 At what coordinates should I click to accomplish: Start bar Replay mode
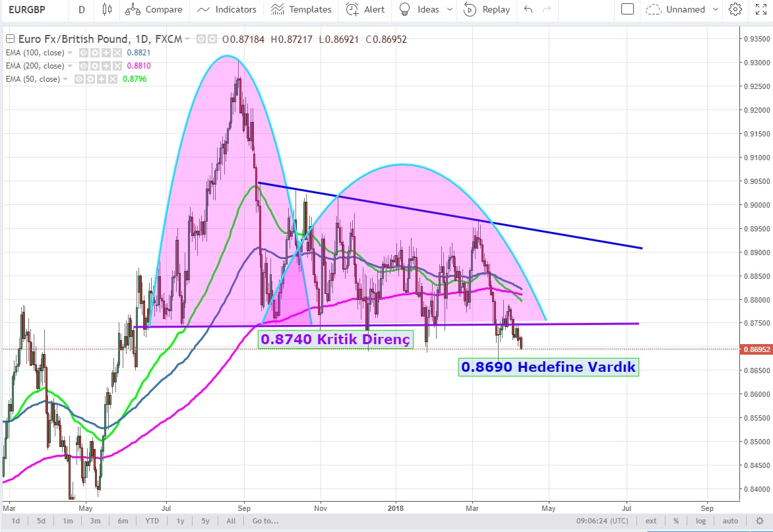coord(487,9)
